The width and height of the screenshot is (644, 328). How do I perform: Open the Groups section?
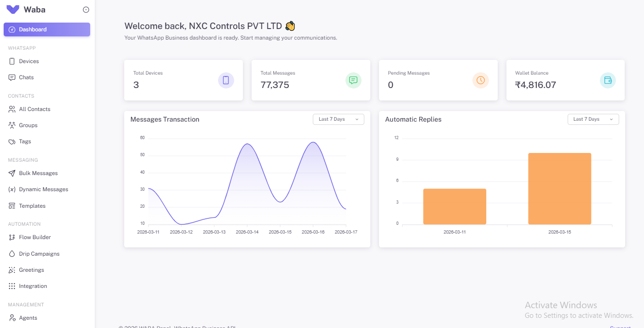(x=47, y=125)
